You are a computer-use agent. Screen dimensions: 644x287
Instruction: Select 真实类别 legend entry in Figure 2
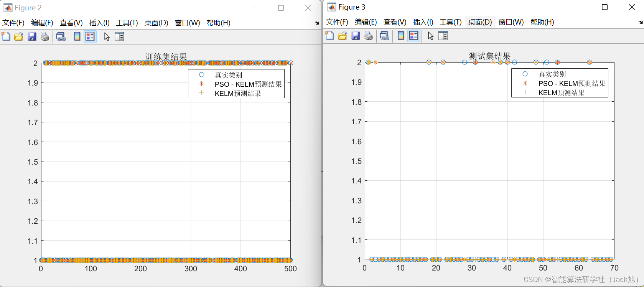(x=228, y=75)
